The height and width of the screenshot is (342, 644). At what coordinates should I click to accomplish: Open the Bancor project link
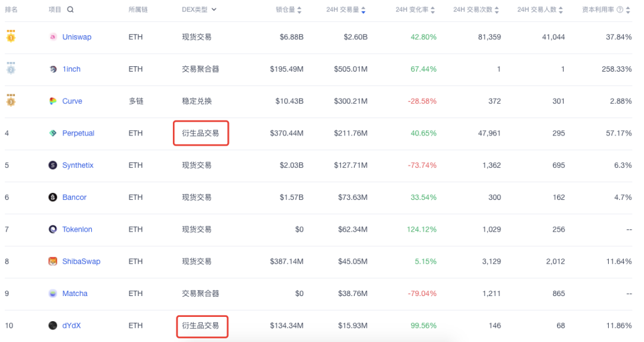tap(75, 198)
